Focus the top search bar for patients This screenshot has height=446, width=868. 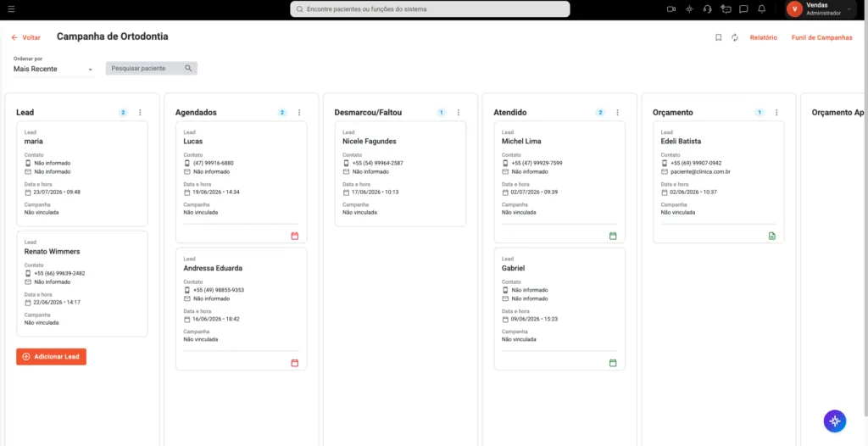point(430,9)
